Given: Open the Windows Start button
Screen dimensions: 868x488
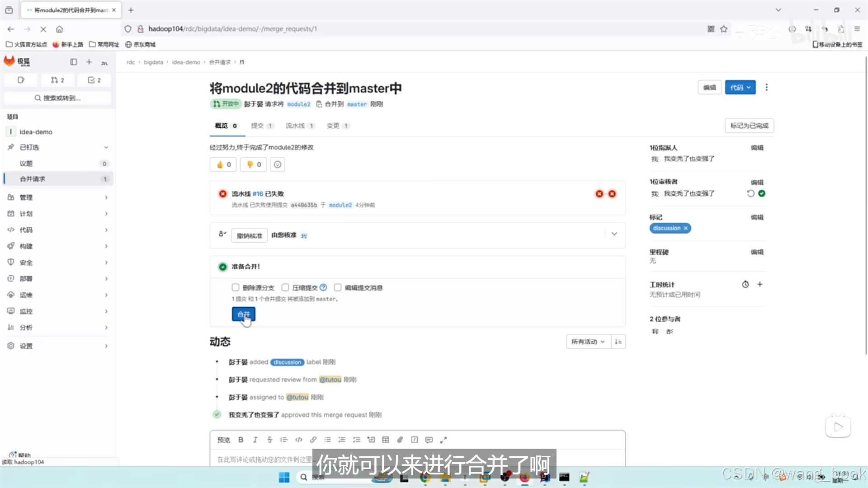Looking at the screenshot, I should [284, 477].
